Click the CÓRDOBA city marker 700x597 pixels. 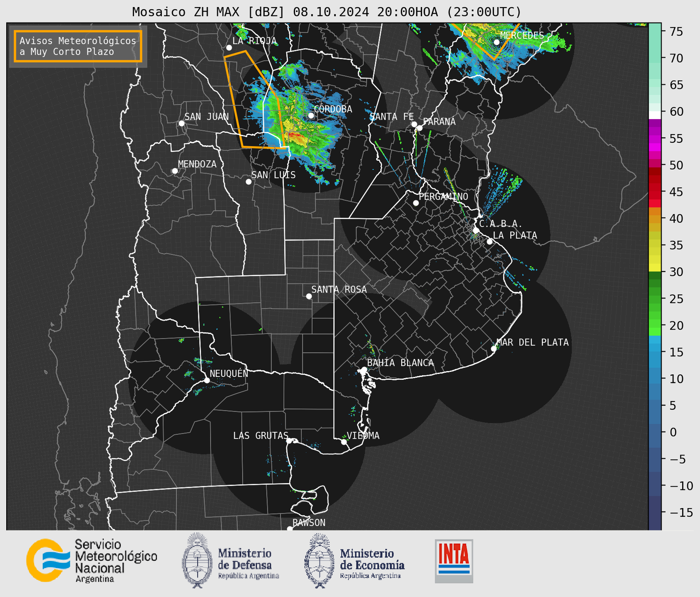(311, 115)
